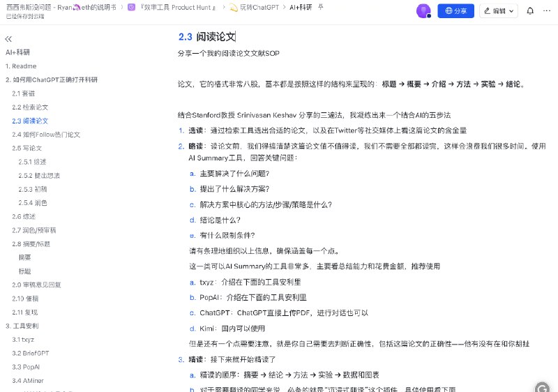Jump to 2.5.2 提出想法 in outline

[x=39, y=175]
